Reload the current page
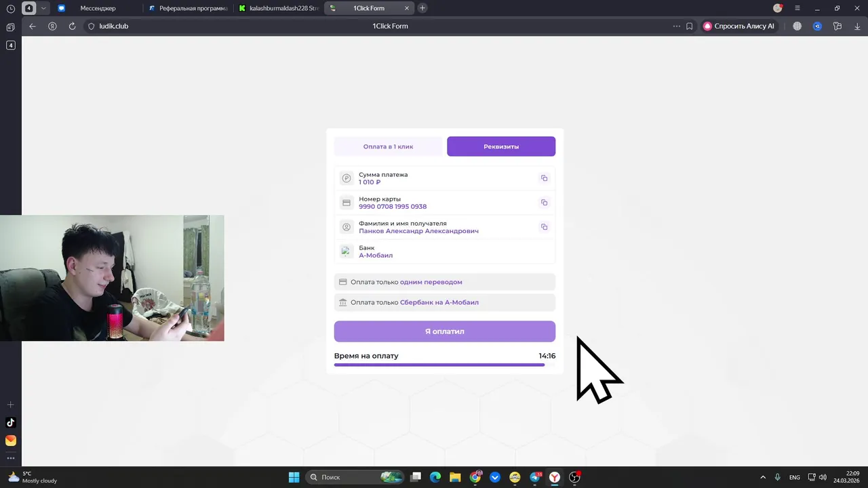Image resolution: width=868 pixels, height=488 pixels. pyautogui.click(x=72, y=26)
